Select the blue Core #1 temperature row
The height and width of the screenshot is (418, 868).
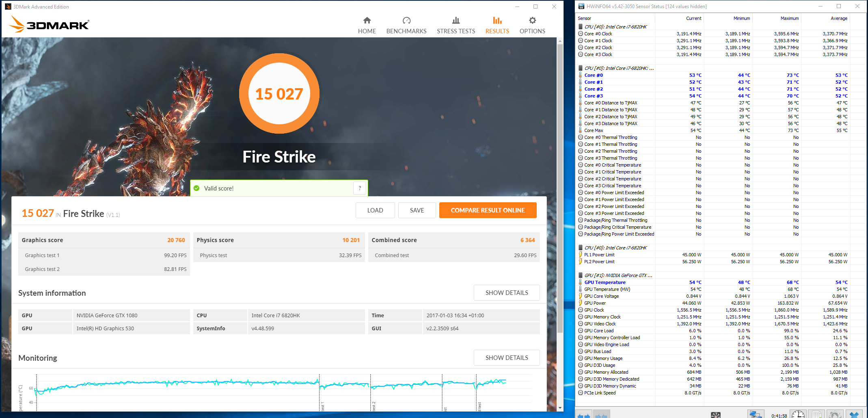(713, 82)
